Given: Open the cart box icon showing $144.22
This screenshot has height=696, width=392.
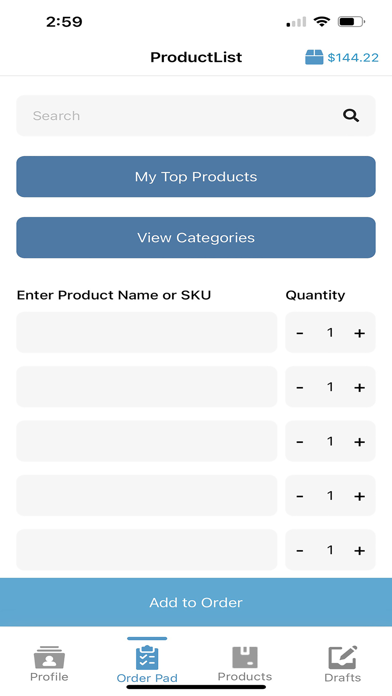Looking at the screenshot, I should click(x=314, y=57).
